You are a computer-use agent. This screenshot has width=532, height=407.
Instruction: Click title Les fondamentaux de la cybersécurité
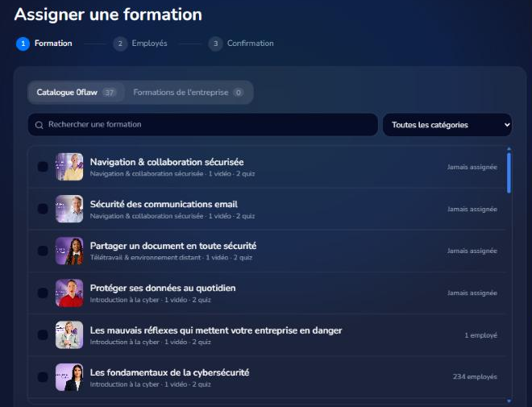coord(169,372)
